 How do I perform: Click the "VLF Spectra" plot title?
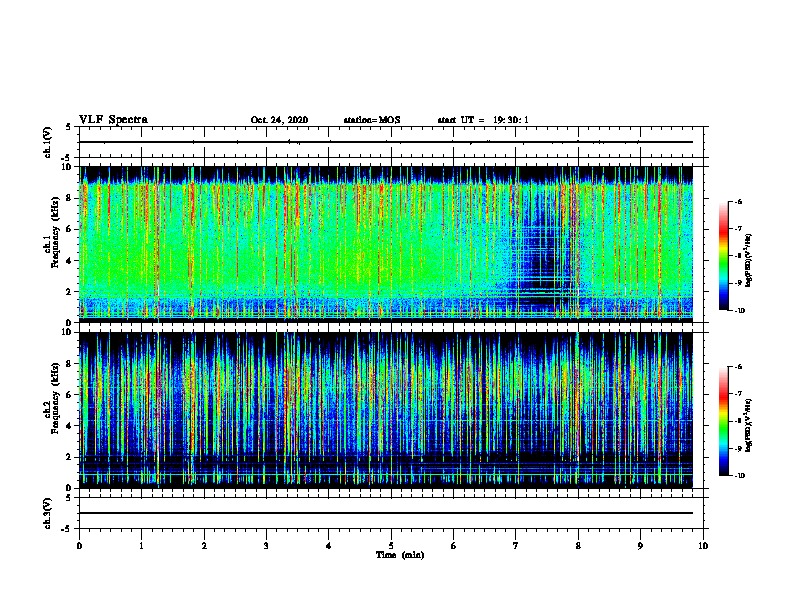113,120
